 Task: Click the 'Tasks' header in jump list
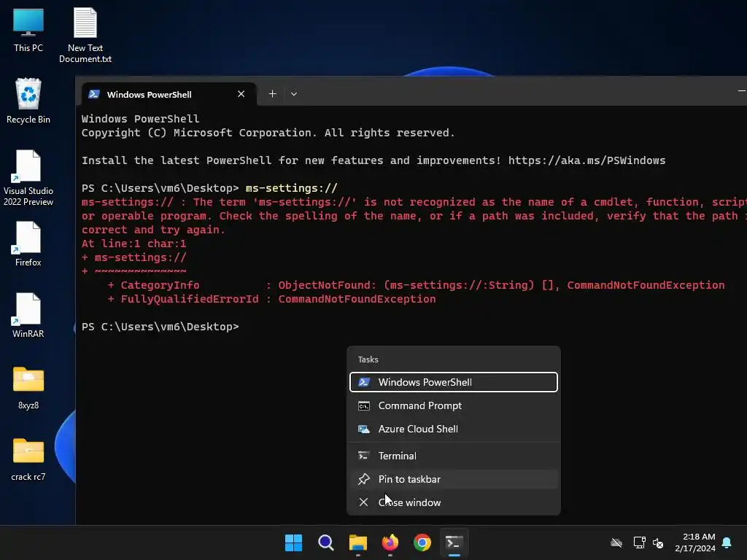click(x=368, y=359)
